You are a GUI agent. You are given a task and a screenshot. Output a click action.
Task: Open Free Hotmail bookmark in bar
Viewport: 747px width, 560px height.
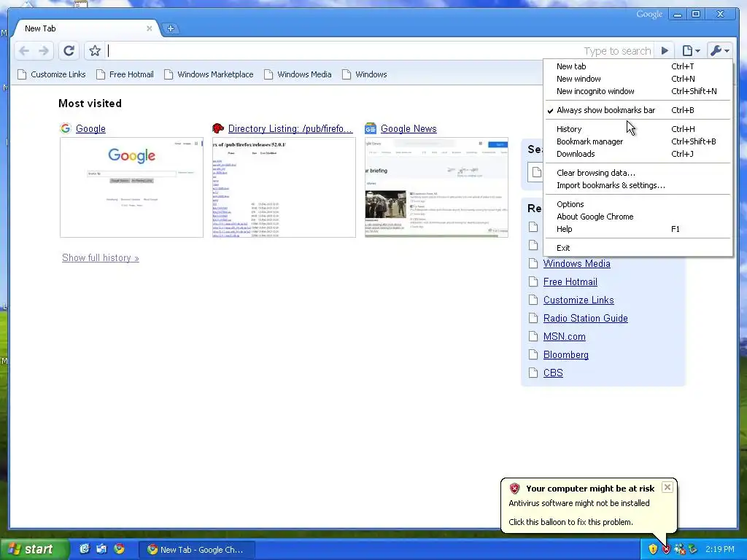[x=125, y=74]
